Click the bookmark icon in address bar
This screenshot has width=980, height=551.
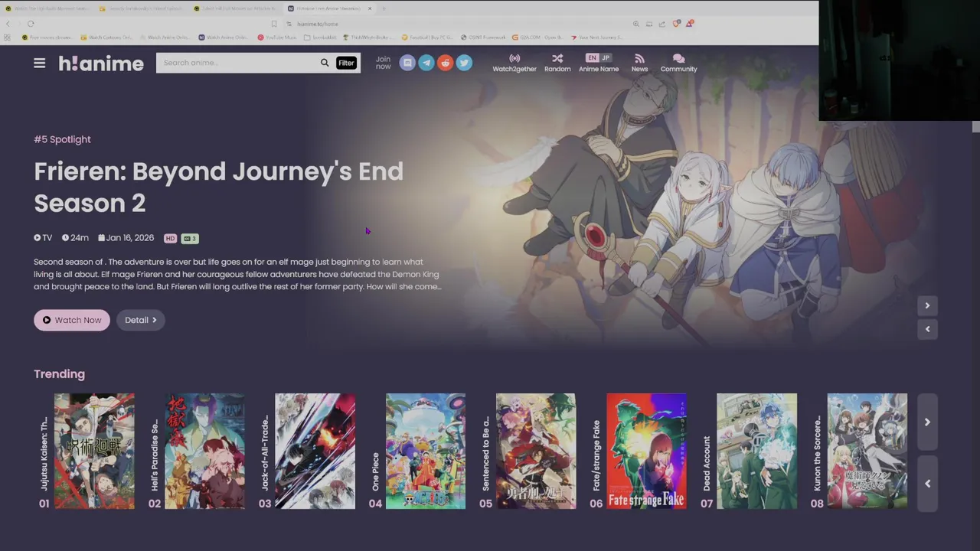pos(274,24)
